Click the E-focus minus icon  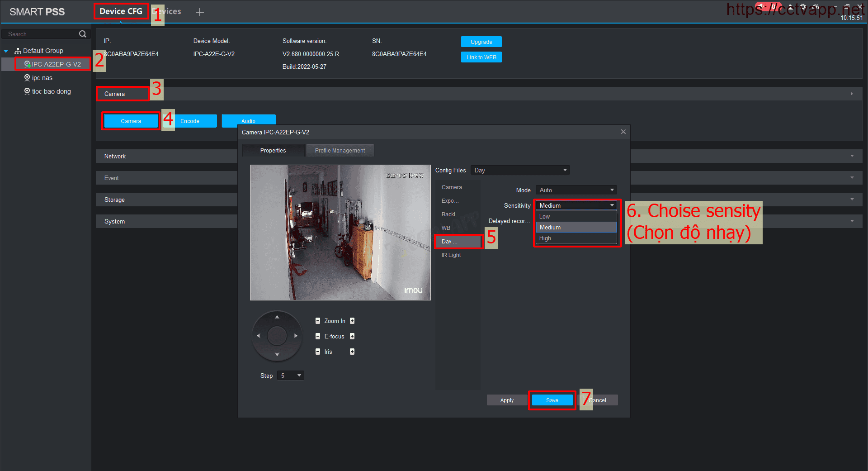tap(318, 336)
